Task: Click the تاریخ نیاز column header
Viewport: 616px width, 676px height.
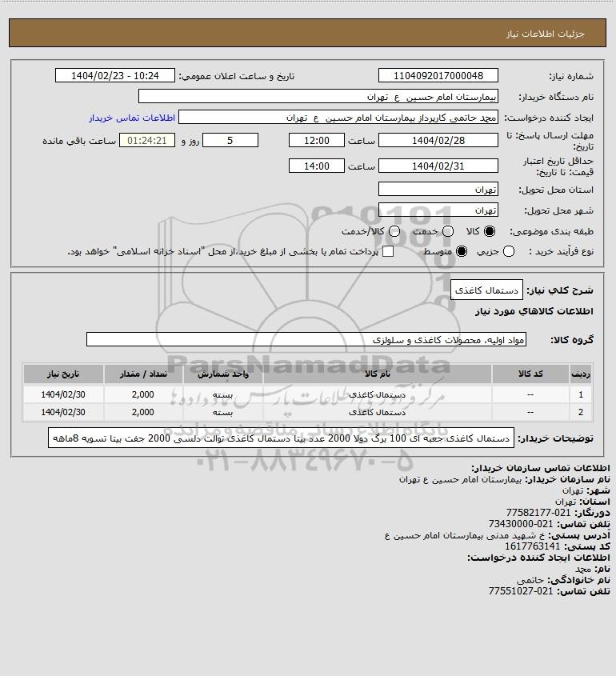Action: coord(63,374)
